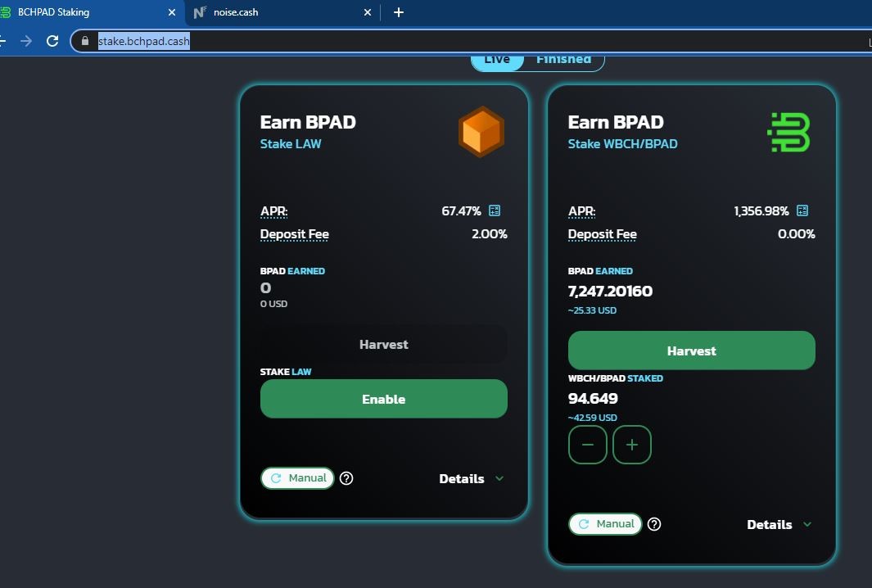The image size is (872, 588).
Task: Click the green BPAD token logo
Action: (x=789, y=132)
